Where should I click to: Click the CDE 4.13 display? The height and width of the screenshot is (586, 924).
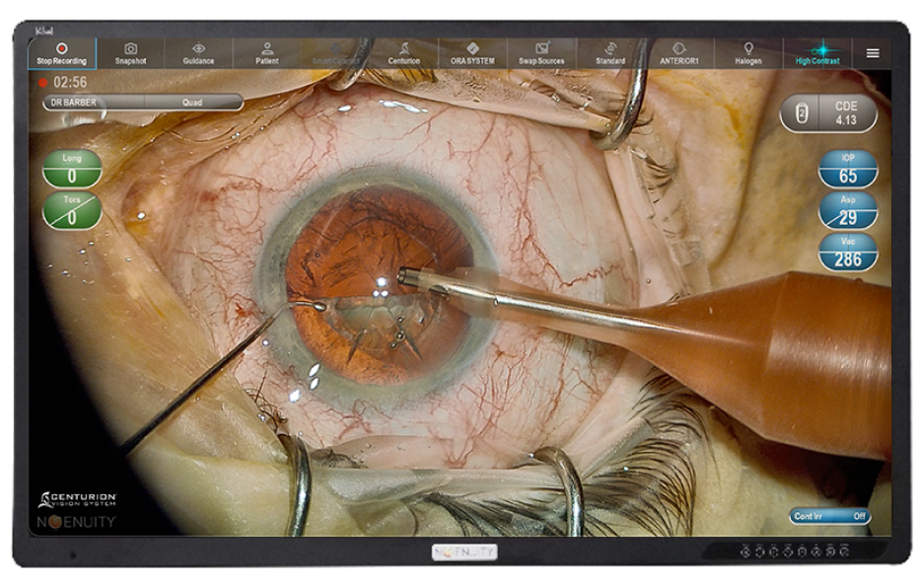click(829, 113)
